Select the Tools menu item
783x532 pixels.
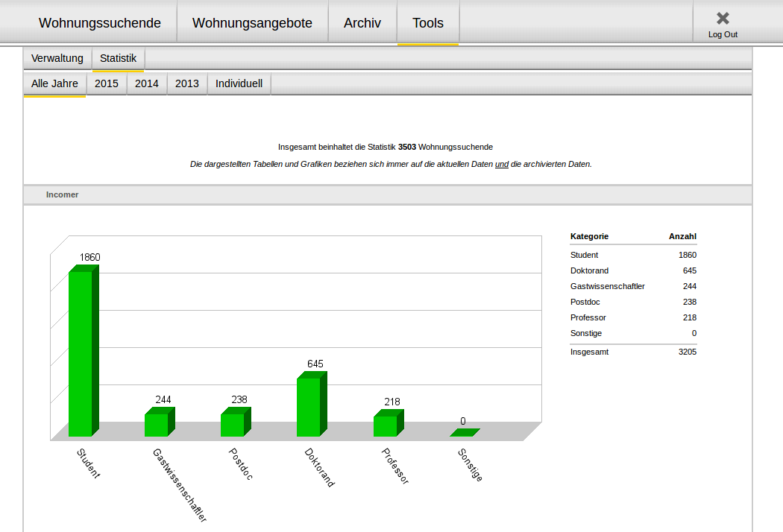point(428,23)
